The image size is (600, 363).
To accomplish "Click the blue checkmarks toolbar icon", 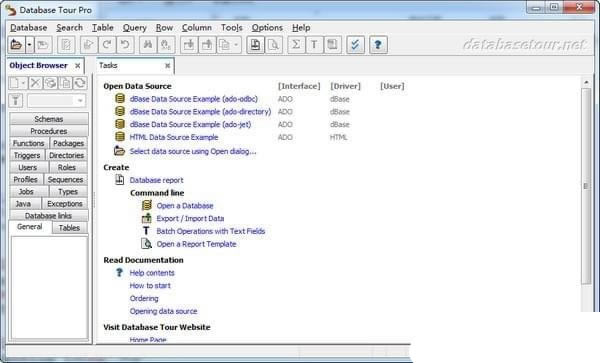I will click(x=355, y=45).
